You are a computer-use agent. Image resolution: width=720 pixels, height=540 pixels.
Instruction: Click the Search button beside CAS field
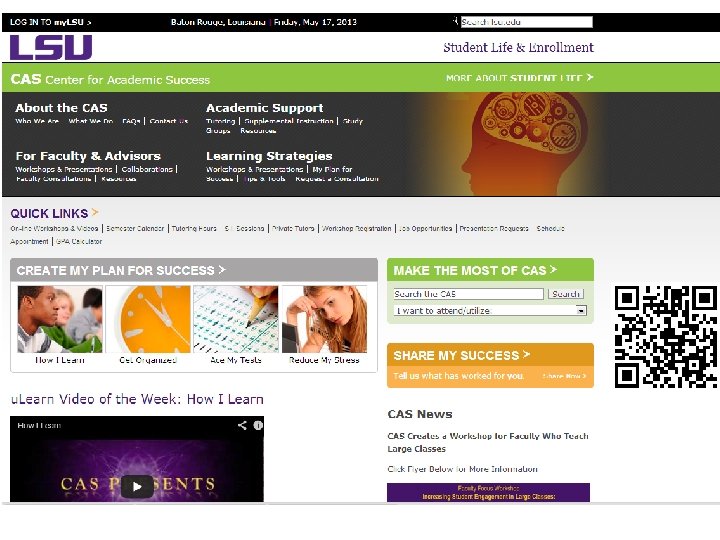click(566, 294)
